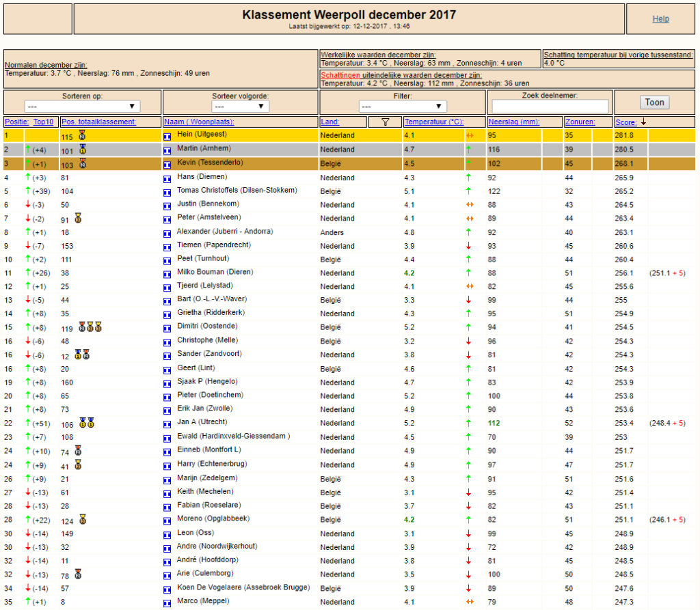Open the Help link

(x=661, y=18)
